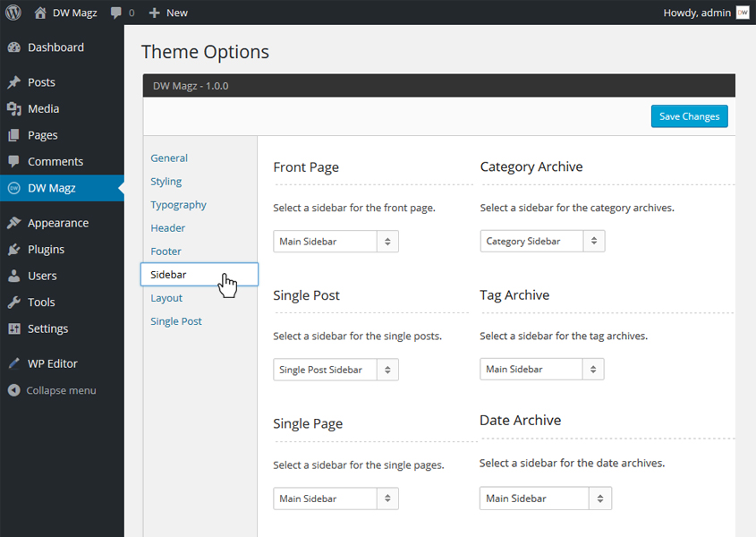The height and width of the screenshot is (537, 756).
Task: Click Howdy, admin account link
Action: click(x=697, y=13)
